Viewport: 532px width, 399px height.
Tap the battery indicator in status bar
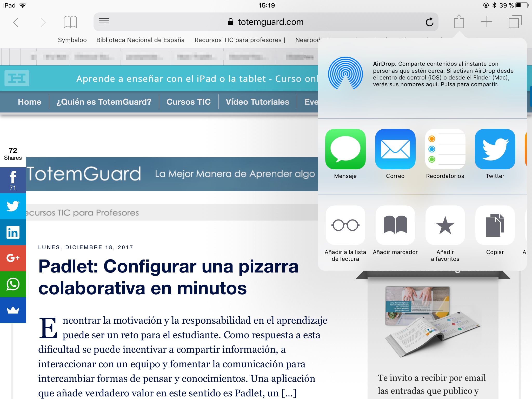click(522, 5)
